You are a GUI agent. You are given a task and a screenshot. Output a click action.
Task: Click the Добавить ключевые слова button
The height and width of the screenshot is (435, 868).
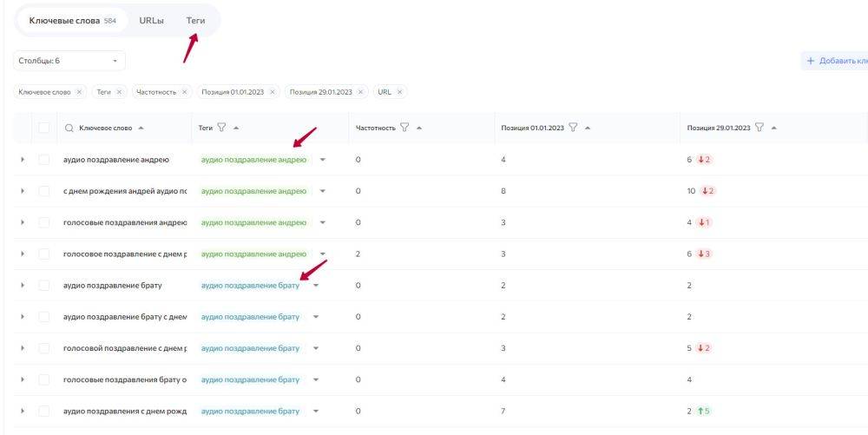[835, 61]
